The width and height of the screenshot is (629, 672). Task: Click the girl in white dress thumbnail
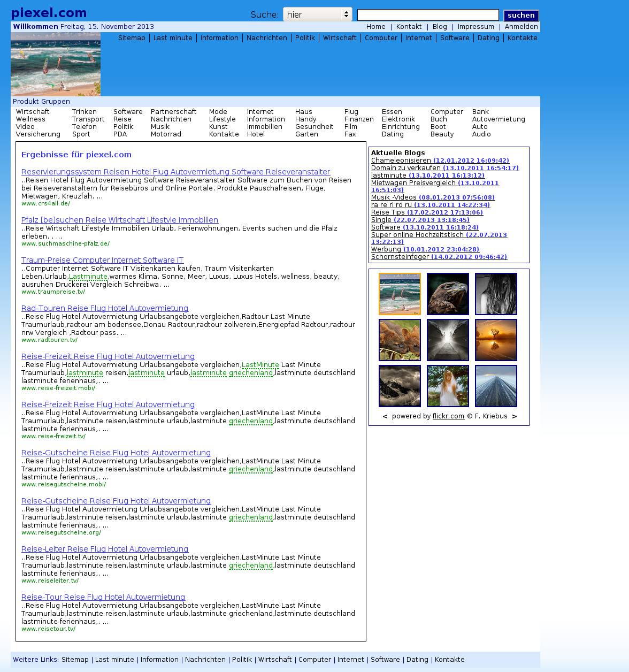point(448,386)
